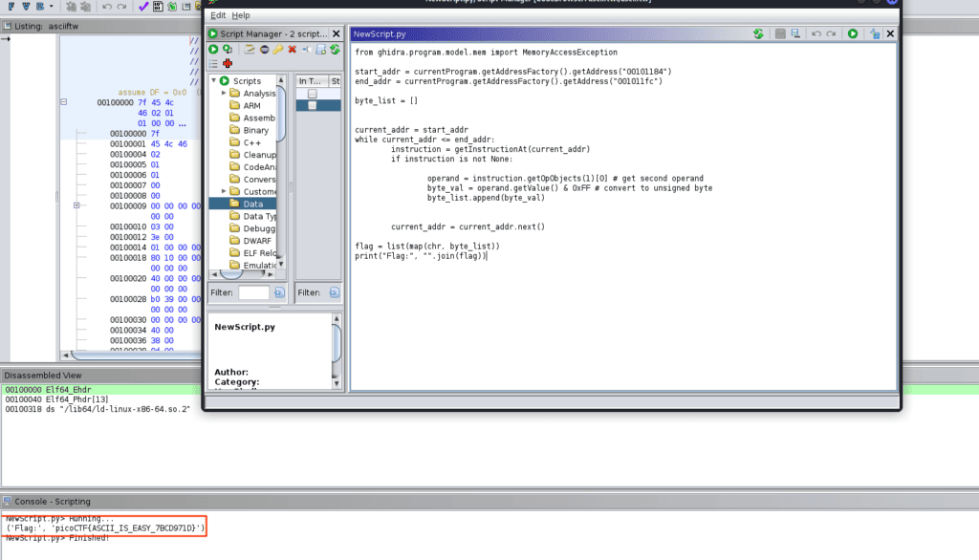This screenshot has width=979, height=560.
Task: Click the blue F icon in main toolbar
Action: (x=11, y=7)
